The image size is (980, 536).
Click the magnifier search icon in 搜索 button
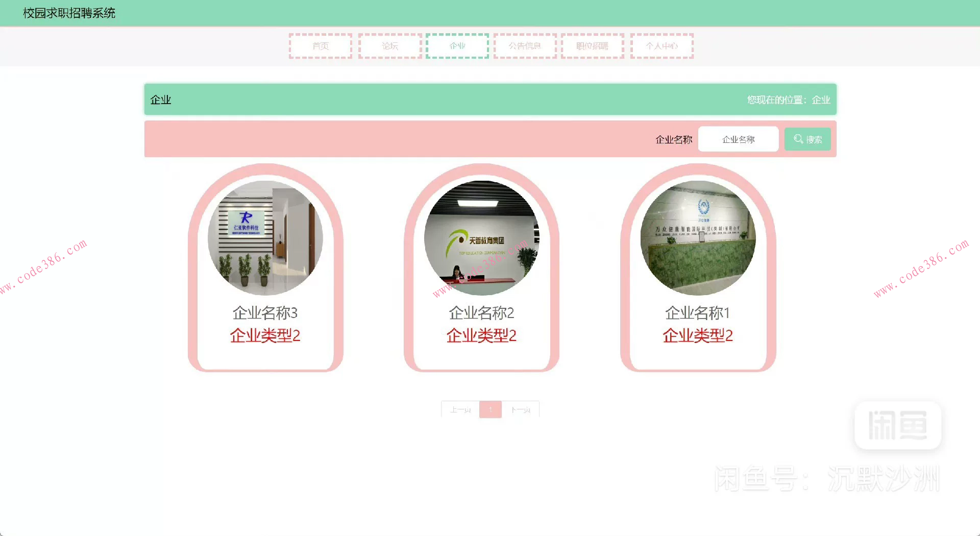[x=798, y=139]
